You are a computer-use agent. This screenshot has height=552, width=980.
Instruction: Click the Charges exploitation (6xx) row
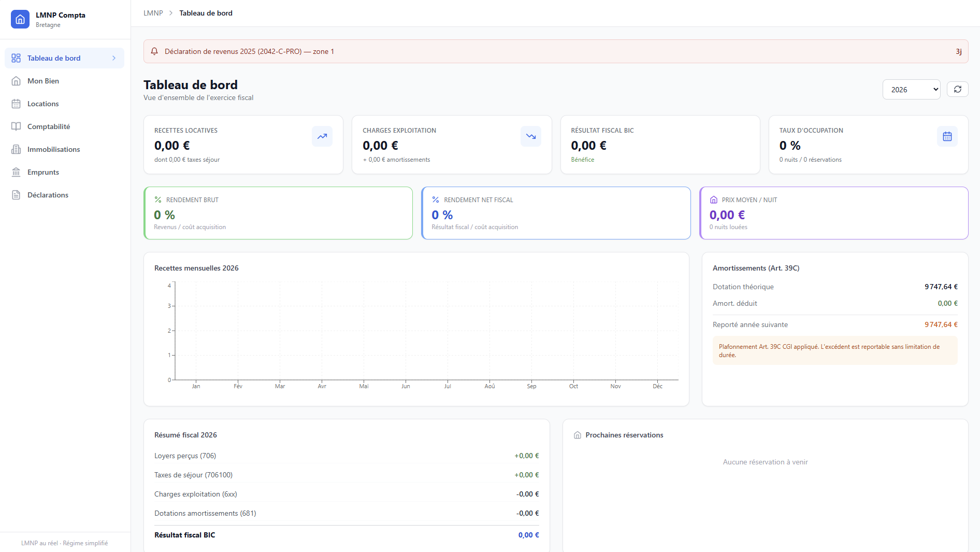(x=346, y=494)
